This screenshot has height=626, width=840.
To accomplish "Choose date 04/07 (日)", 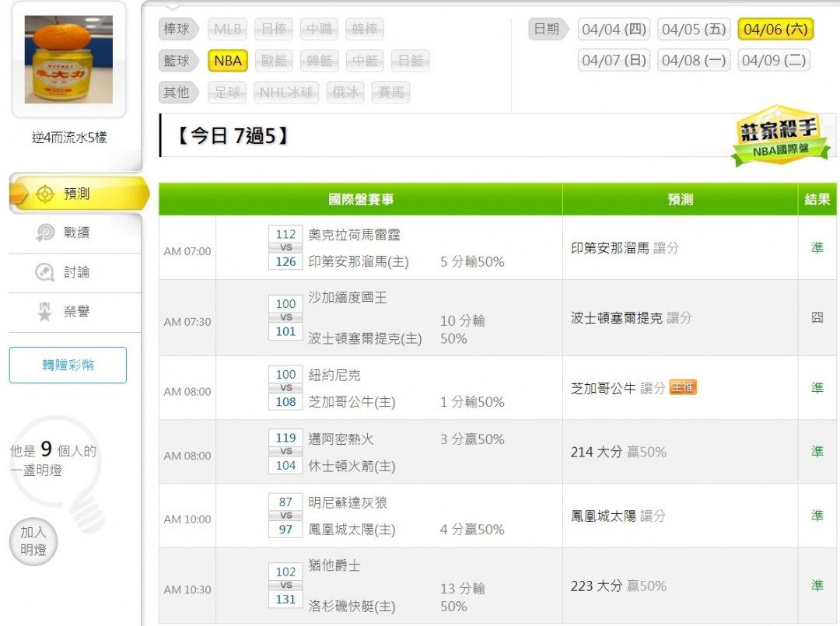I will coord(614,60).
